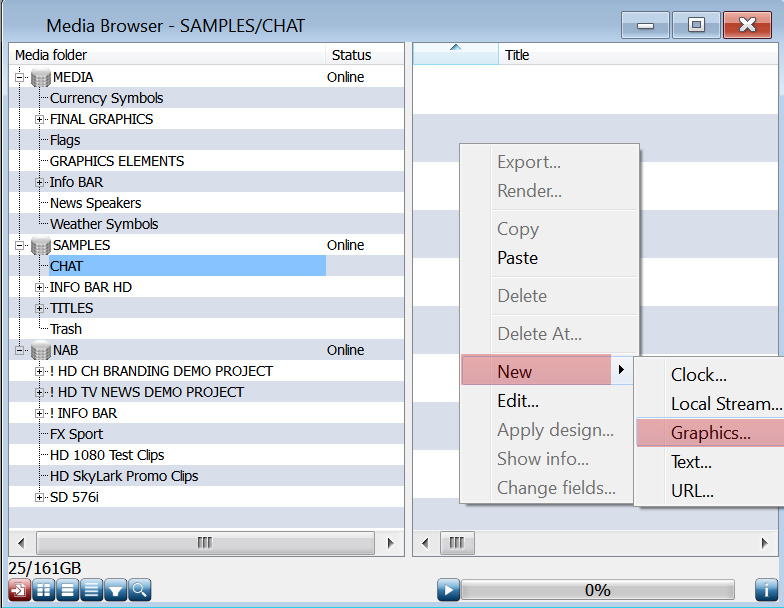Collapse the NAB database node

click(20, 350)
